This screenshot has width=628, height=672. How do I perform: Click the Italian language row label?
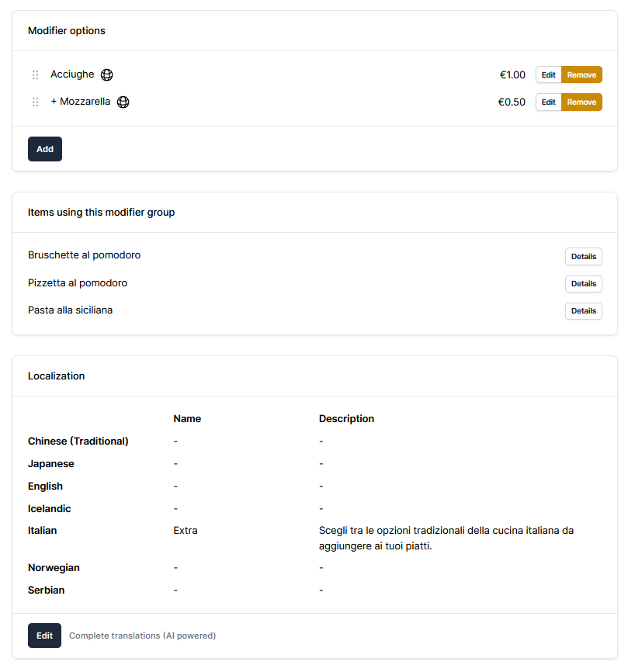(x=43, y=531)
